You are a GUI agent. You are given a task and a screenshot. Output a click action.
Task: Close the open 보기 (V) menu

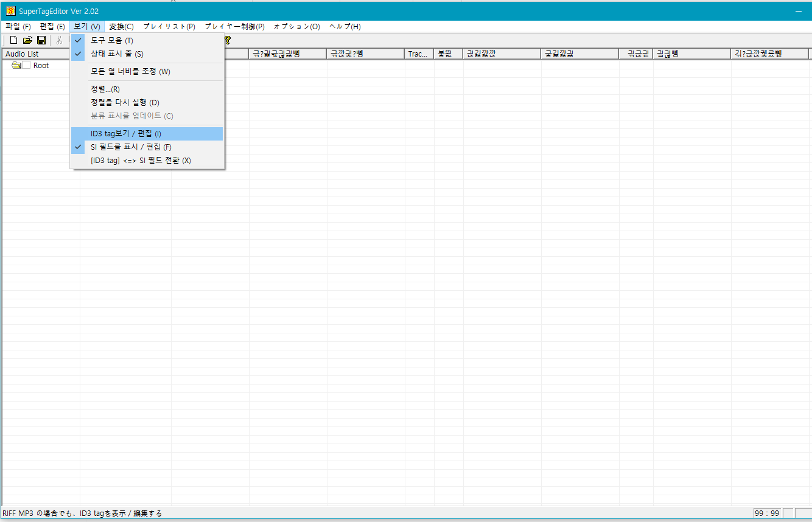click(x=87, y=27)
